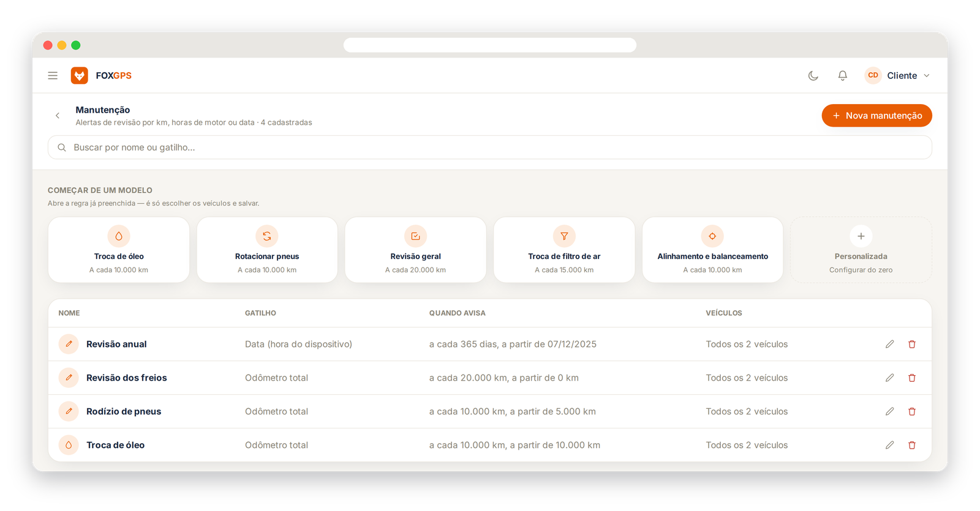
Task: Toggle dark mode with the moon icon
Action: pos(813,76)
